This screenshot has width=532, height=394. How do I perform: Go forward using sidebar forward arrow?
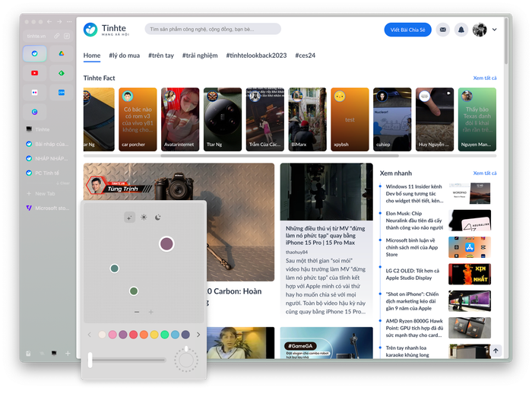[59, 22]
